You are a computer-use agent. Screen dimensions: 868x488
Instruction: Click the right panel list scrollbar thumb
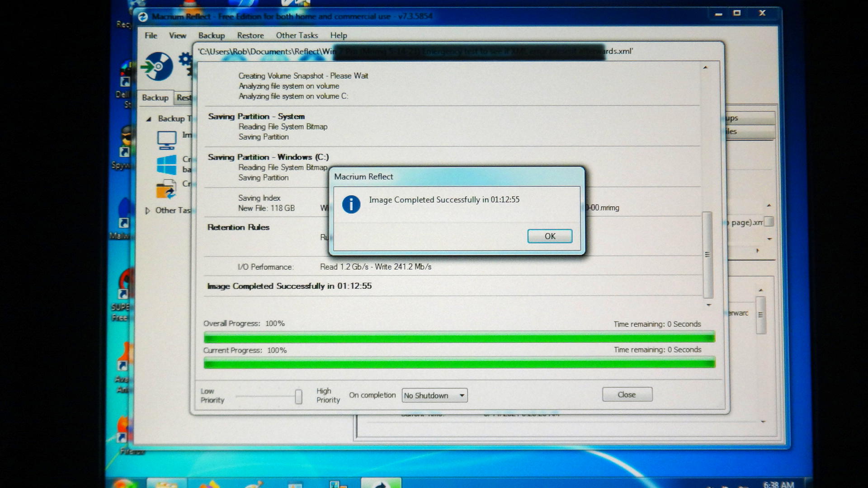tap(761, 315)
